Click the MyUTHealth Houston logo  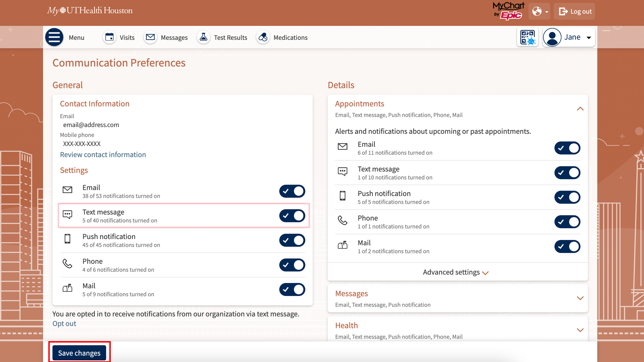coord(90,11)
